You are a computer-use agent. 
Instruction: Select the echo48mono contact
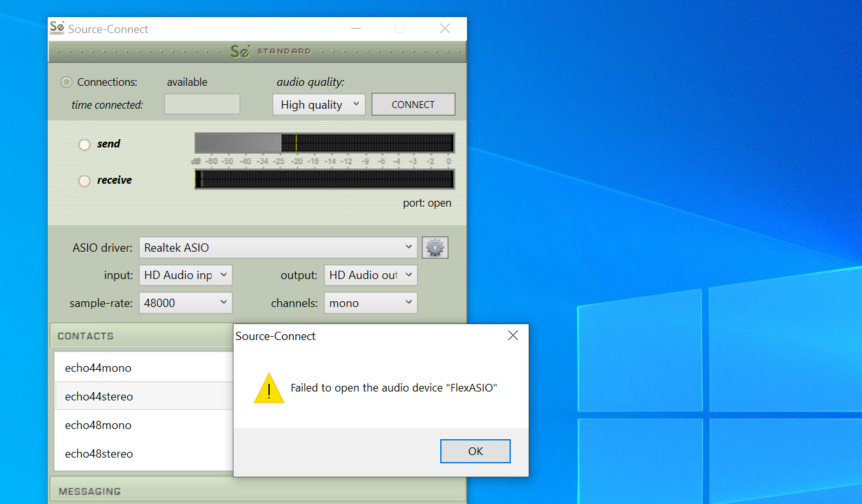coord(98,425)
